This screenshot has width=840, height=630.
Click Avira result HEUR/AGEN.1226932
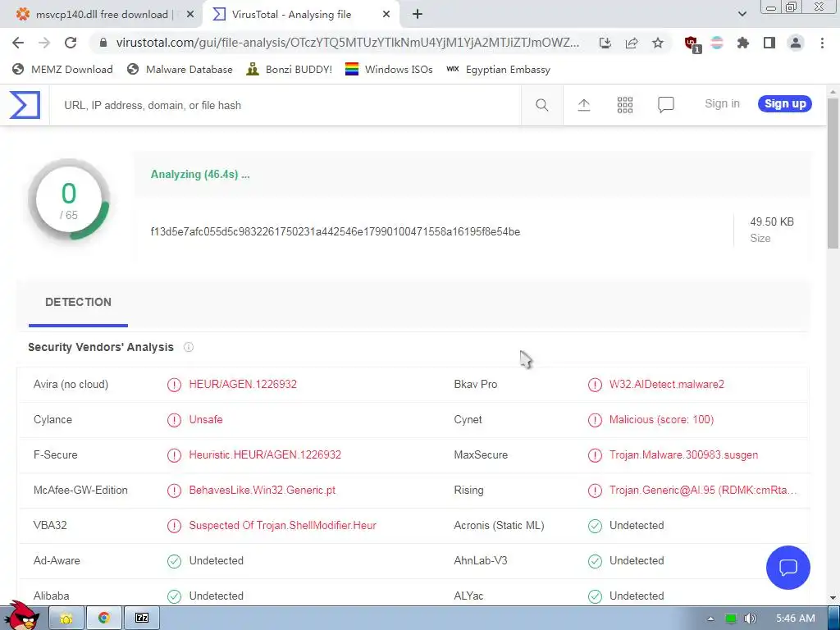click(x=243, y=384)
